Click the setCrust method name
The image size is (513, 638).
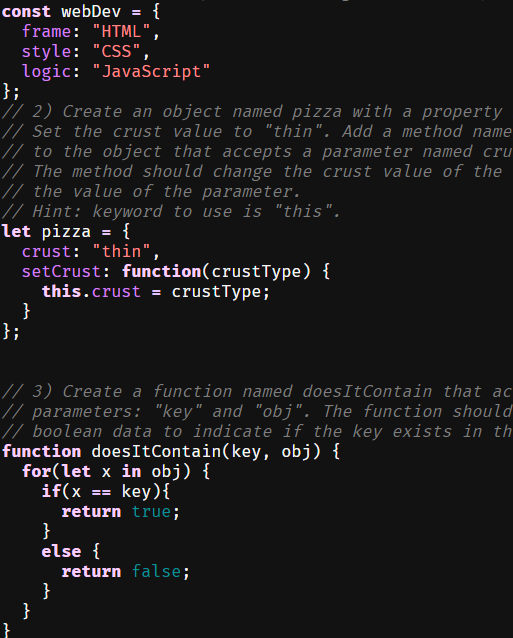click(x=61, y=271)
